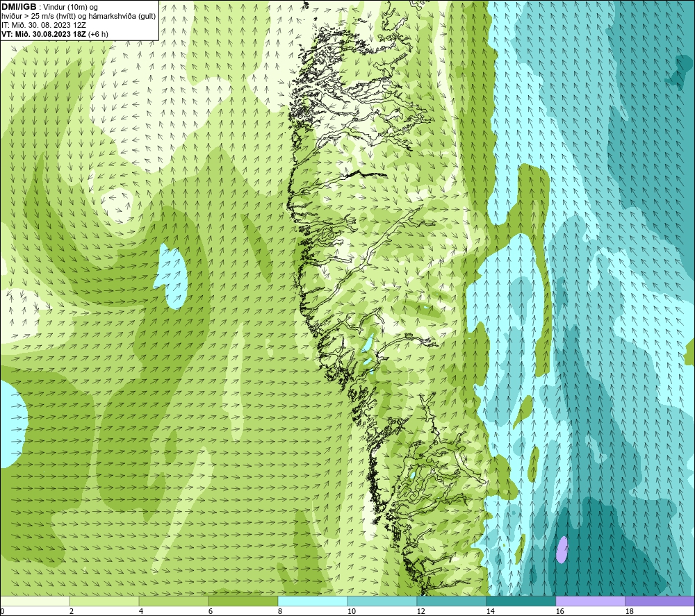The height and width of the screenshot is (616, 695).
Task: Click the 6–8 m/s darker green swatch
Action: [x=243, y=601]
